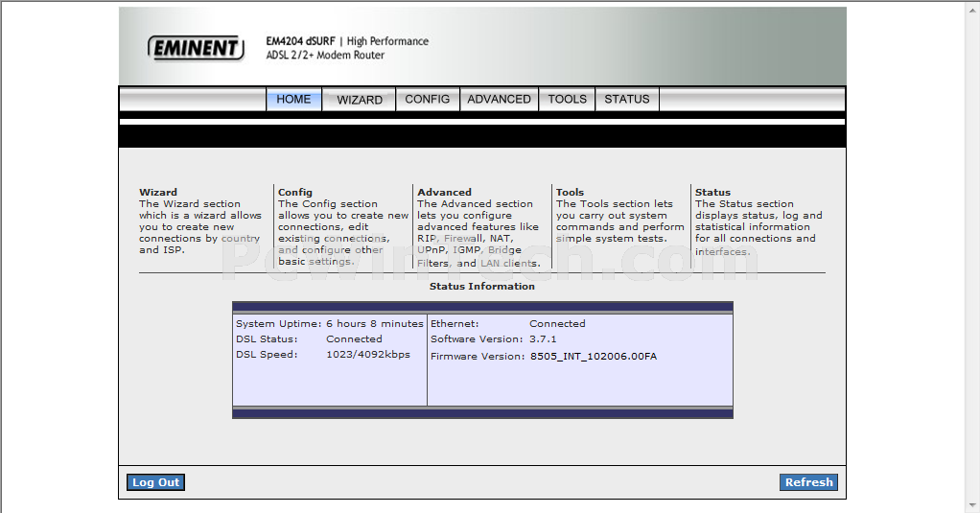Open the CONFIG tab
This screenshot has height=513, width=980.
(x=428, y=100)
